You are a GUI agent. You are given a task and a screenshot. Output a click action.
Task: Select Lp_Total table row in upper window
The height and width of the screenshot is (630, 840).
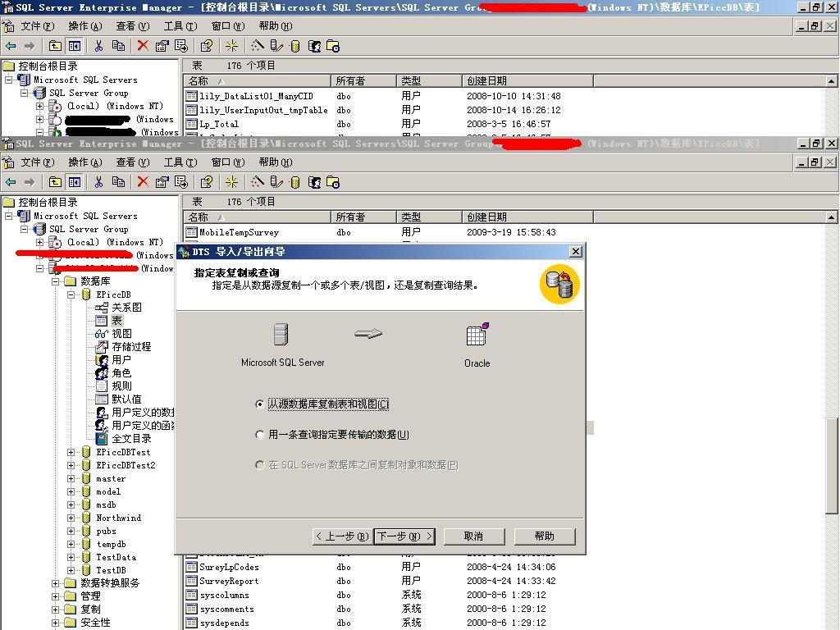click(218, 125)
